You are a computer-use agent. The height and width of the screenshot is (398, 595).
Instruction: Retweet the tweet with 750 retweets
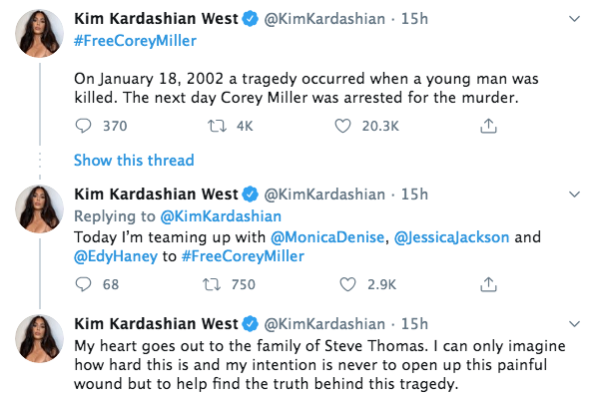pos(211,284)
